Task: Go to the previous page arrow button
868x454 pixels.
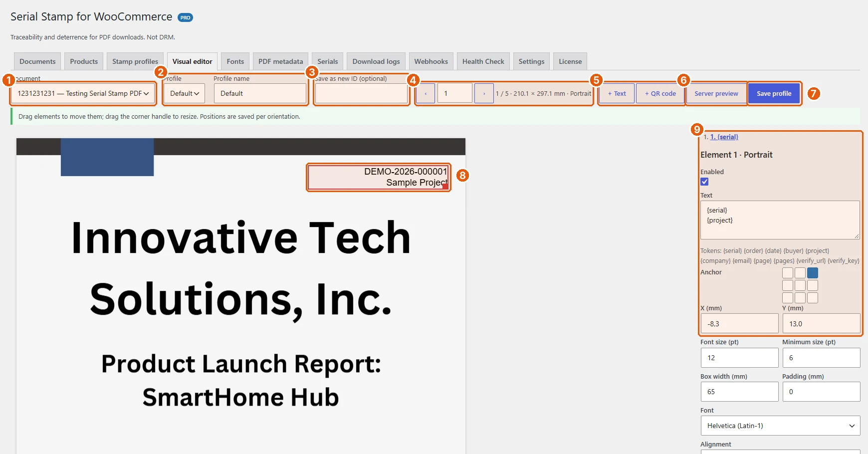Action: click(426, 93)
